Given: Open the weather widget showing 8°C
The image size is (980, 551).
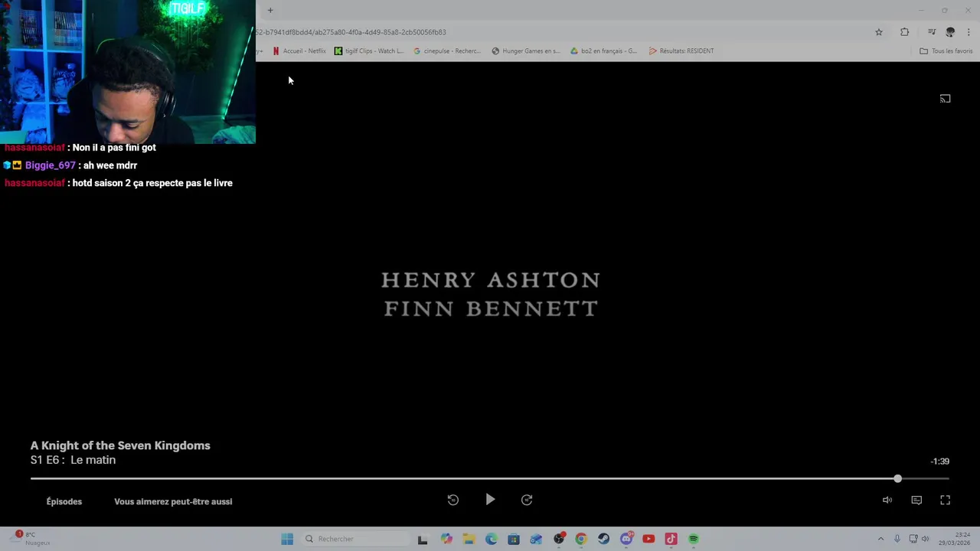Looking at the screenshot, I should pos(31,539).
